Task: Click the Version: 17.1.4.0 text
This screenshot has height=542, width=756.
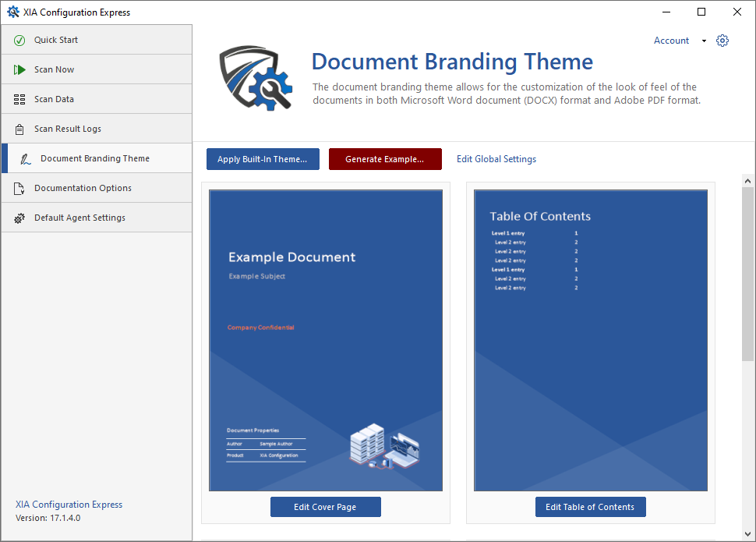Action: 48,518
